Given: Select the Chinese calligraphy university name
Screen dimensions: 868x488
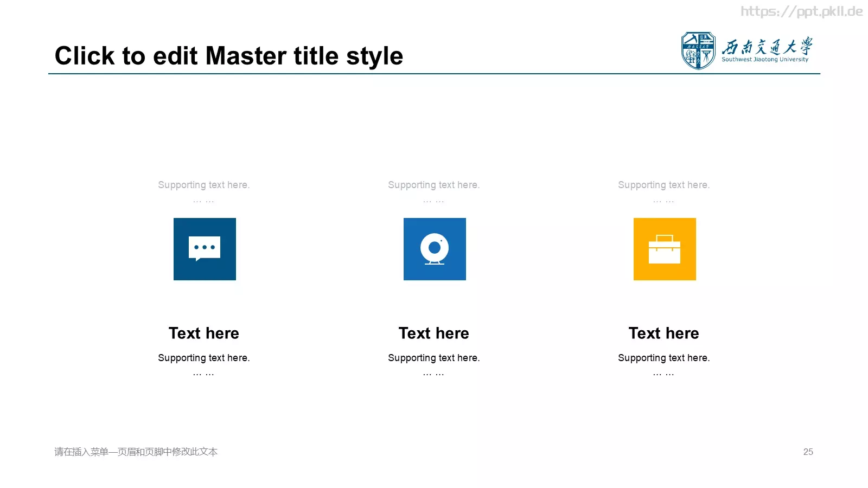Looking at the screenshot, I should 767,47.
